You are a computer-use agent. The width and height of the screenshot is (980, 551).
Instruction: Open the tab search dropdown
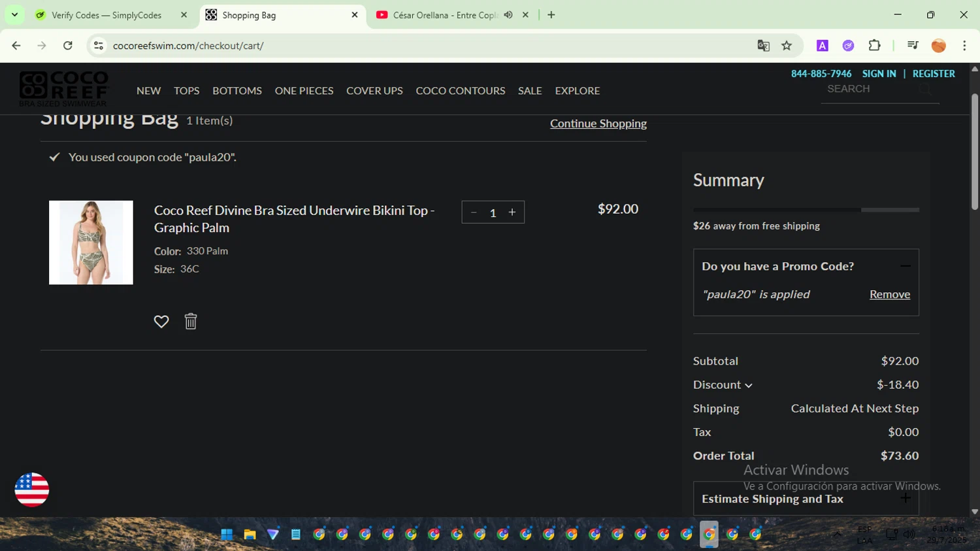(x=14, y=14)
